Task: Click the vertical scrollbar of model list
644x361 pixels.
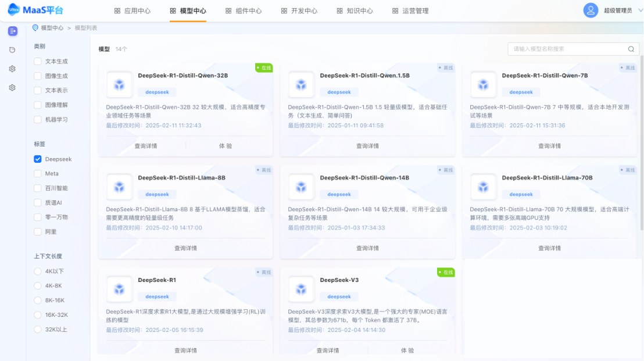Action: click(642, 142)
